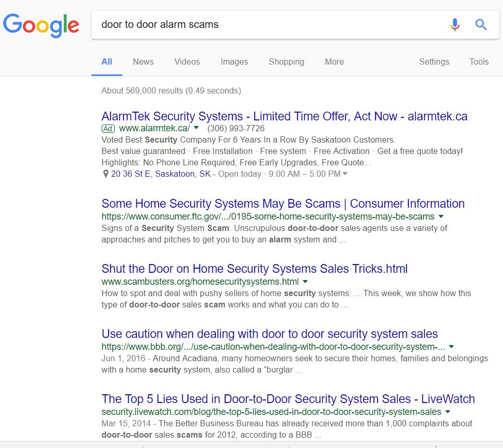Expand the arrow beside the livewatch.com URL
This screenshot has height=448, width=503.
click(x=448, y=412)
